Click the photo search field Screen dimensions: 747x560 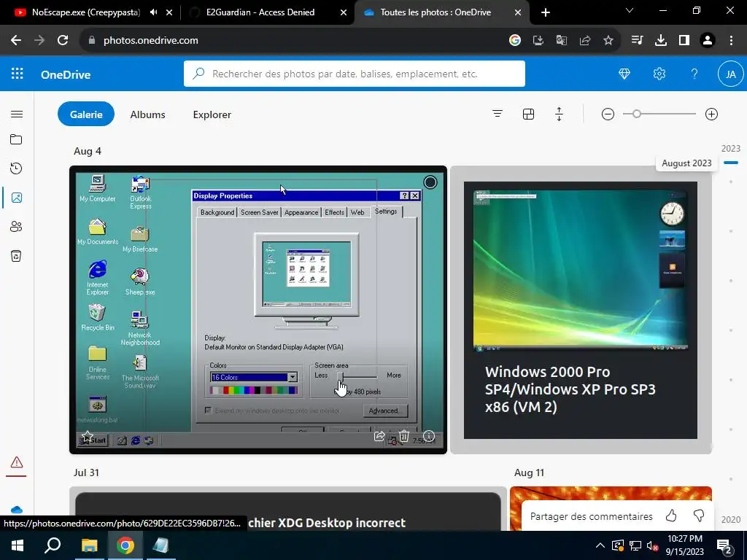click(355, 74)
